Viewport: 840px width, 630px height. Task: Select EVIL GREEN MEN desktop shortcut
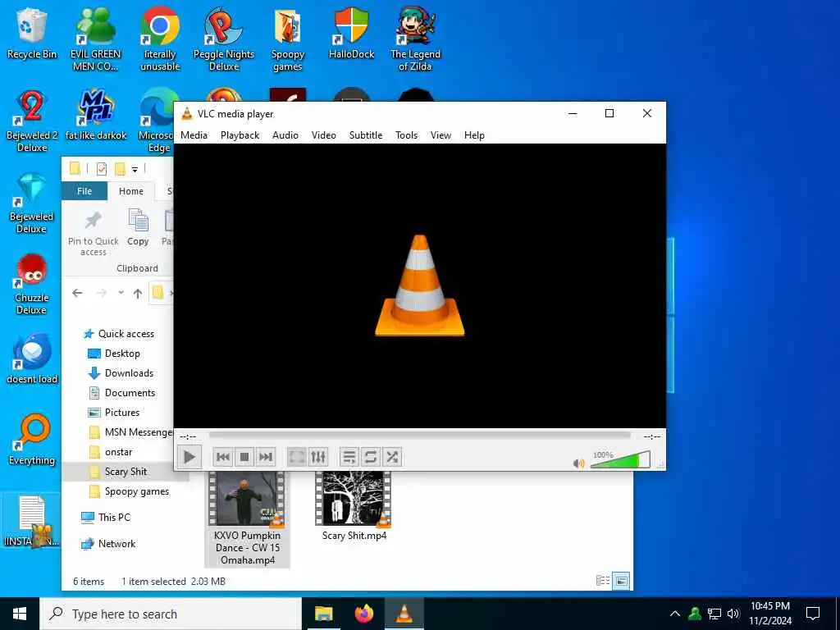(95, 39)
